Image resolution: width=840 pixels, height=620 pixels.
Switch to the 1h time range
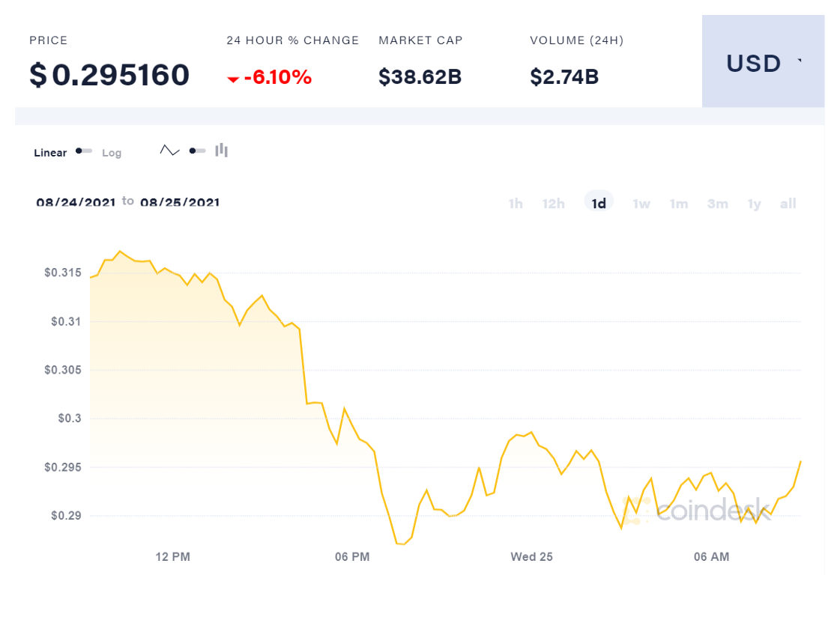pyautogui.click(x=516, y=204)
